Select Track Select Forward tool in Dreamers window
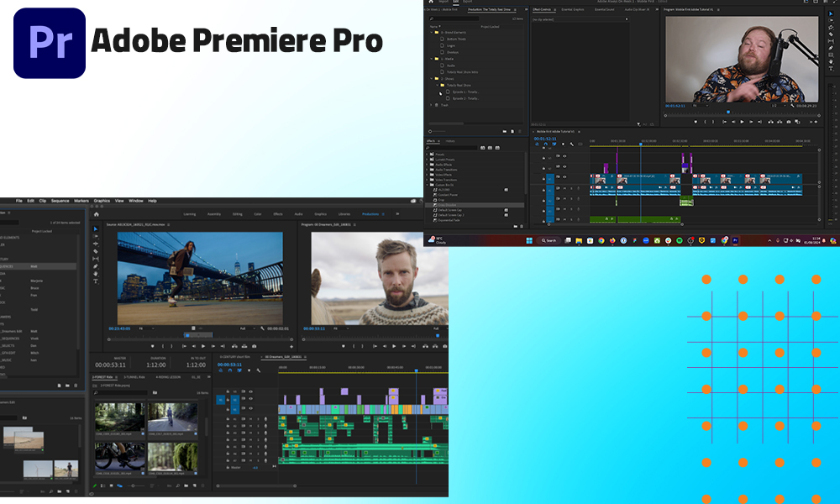The height and width of the screenshot is (504, 840). tap(96, 236)
